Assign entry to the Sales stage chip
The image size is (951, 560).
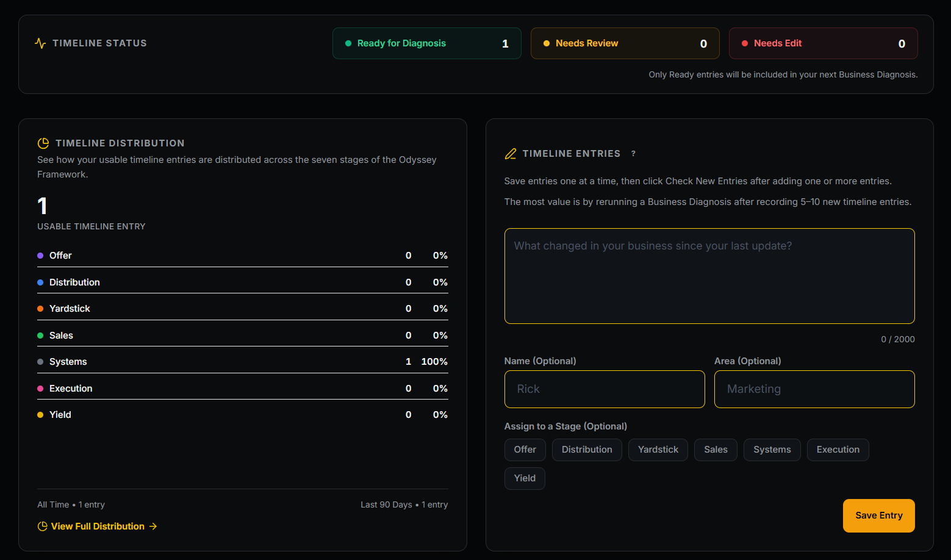[x=716, y=450]
